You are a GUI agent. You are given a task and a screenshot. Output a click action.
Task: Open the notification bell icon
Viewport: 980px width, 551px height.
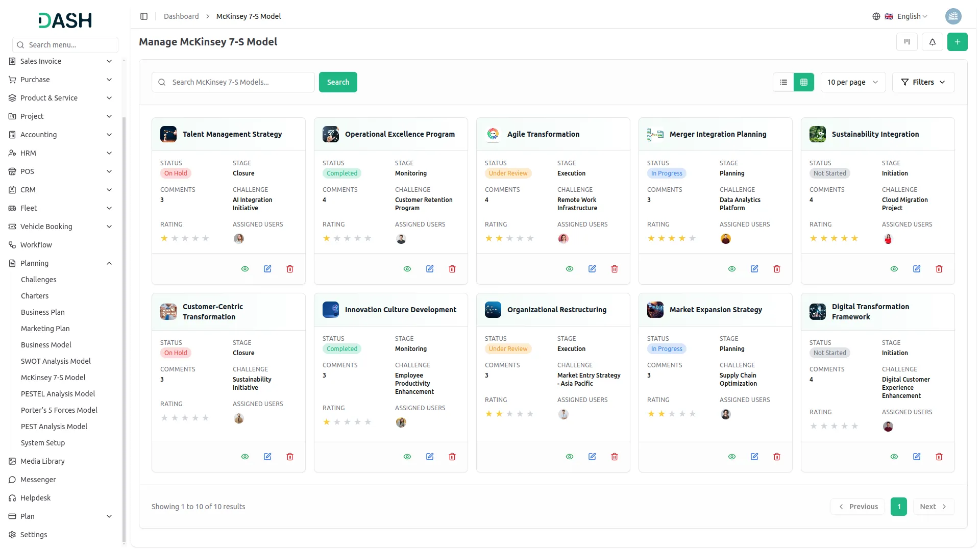click(x=932, y=42)
